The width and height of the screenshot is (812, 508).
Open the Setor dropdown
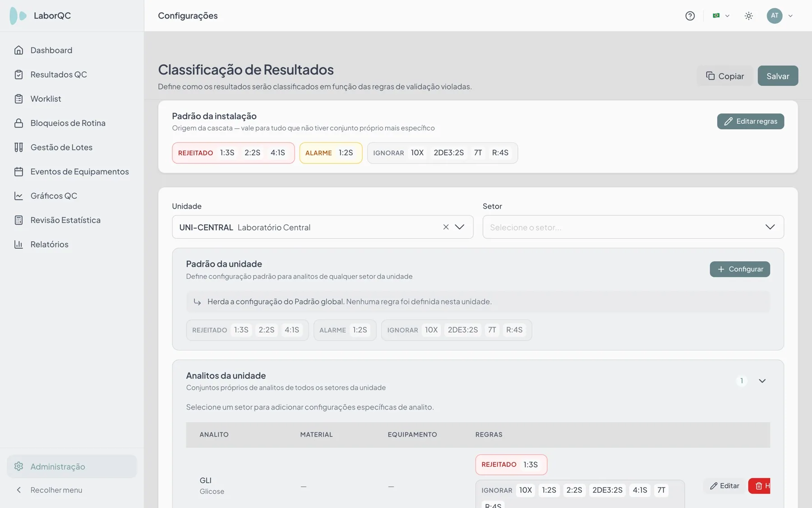pos(633,227)
